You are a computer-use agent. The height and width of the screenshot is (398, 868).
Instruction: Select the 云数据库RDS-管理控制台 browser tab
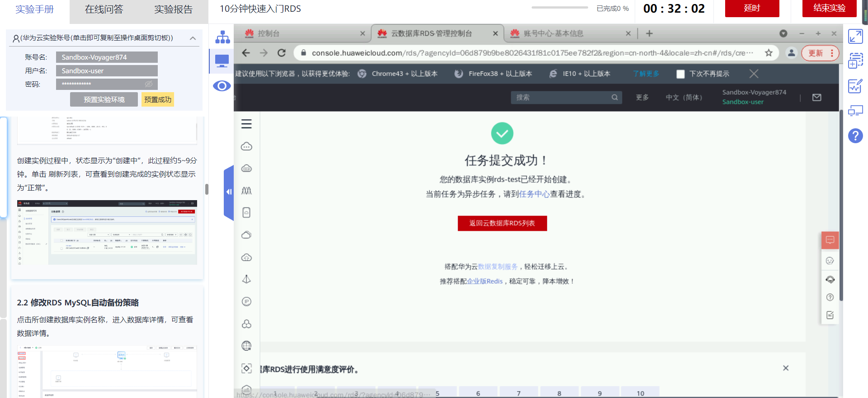click(x=438, y=33)
